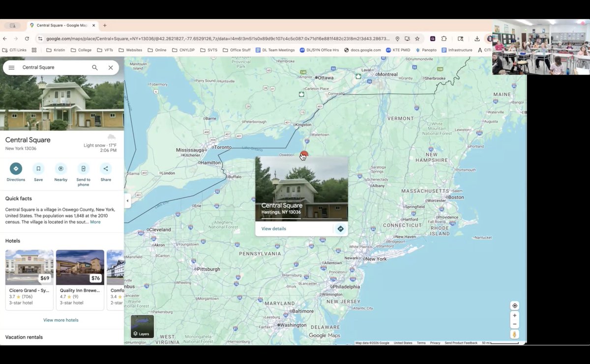Click the Send to phone icon

[x=83, y=174]
